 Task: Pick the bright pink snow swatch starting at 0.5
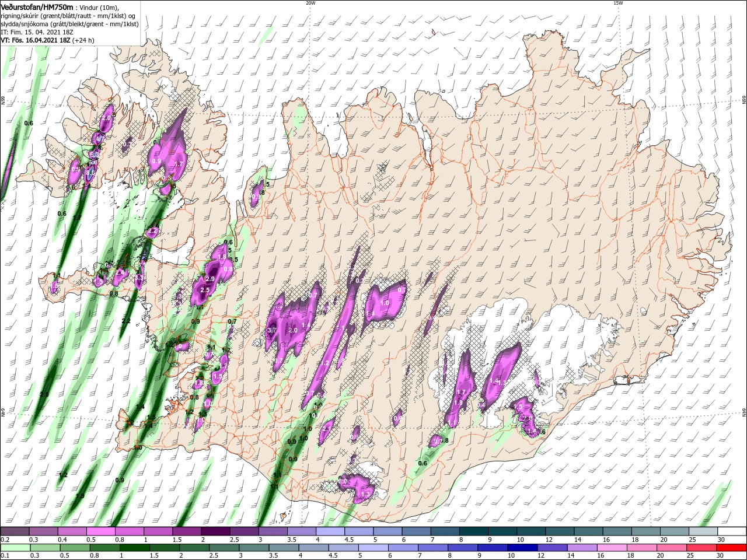coord(100,531)
